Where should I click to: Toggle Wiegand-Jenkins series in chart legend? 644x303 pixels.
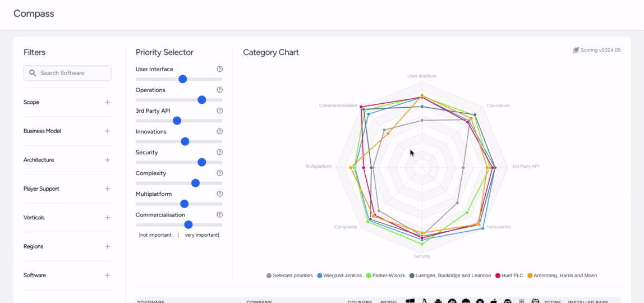339,276
